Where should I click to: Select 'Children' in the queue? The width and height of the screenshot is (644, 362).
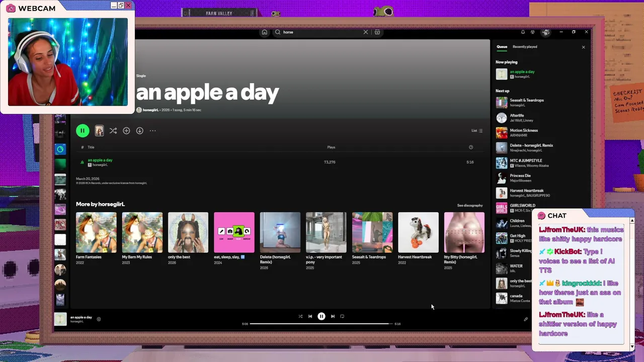514,223
